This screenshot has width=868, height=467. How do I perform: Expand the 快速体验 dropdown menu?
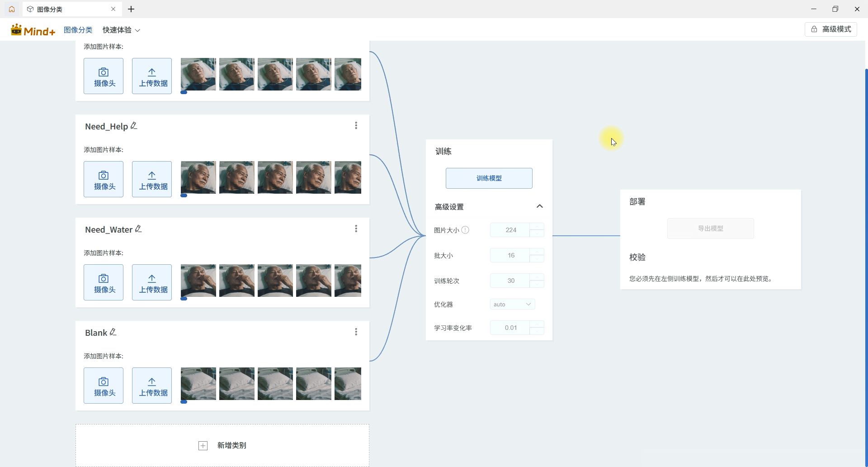tap(121, 30)
